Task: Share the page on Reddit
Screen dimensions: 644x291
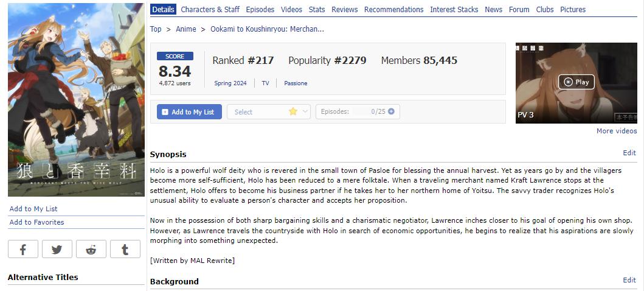Action: click(91, 249)
